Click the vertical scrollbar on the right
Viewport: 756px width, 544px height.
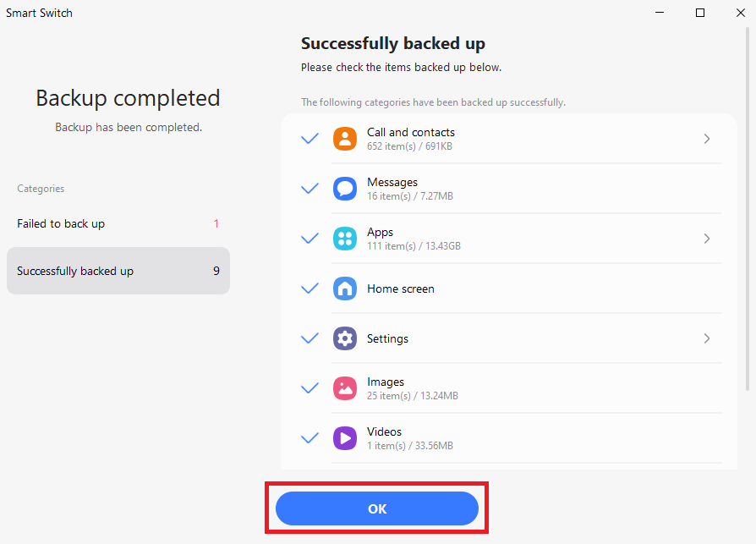pyautogui.click(x=748, y=209)
